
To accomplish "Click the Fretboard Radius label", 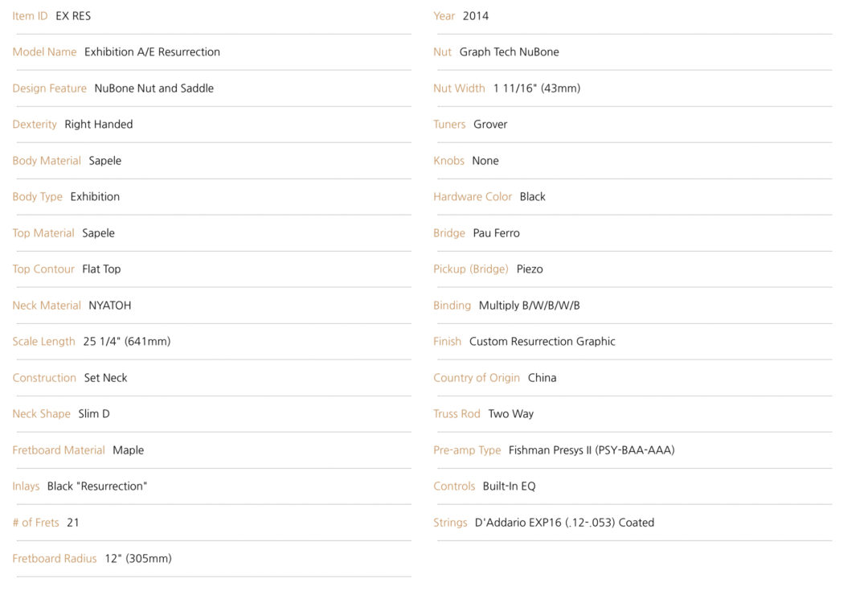I will tap(55, 559).
